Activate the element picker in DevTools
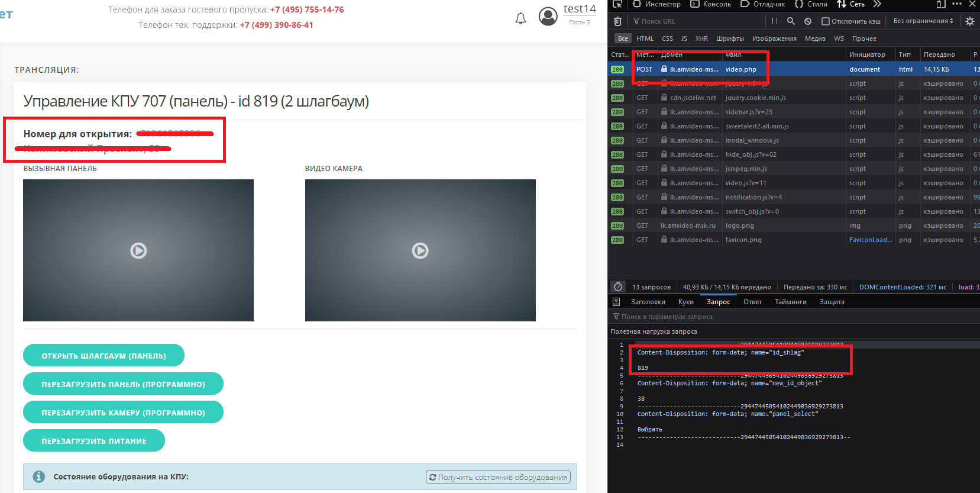Image resolution: width=980 pixels, height=493 pixels. (617, 4)
